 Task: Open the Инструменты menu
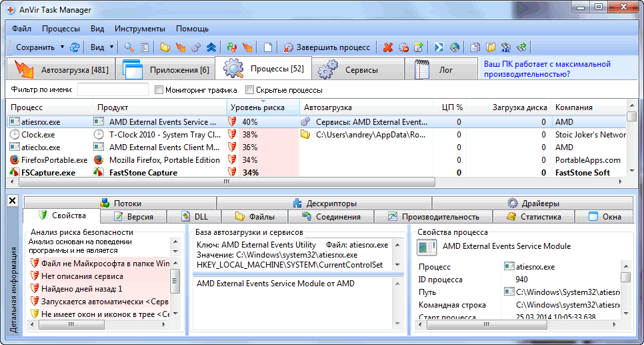click(139, 29)
